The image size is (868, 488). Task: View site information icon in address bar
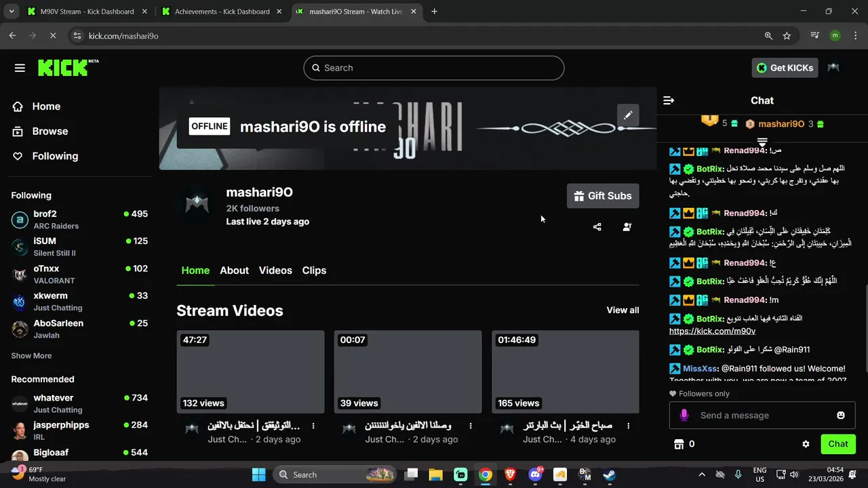pyautogui.click(x=77, y=35)
